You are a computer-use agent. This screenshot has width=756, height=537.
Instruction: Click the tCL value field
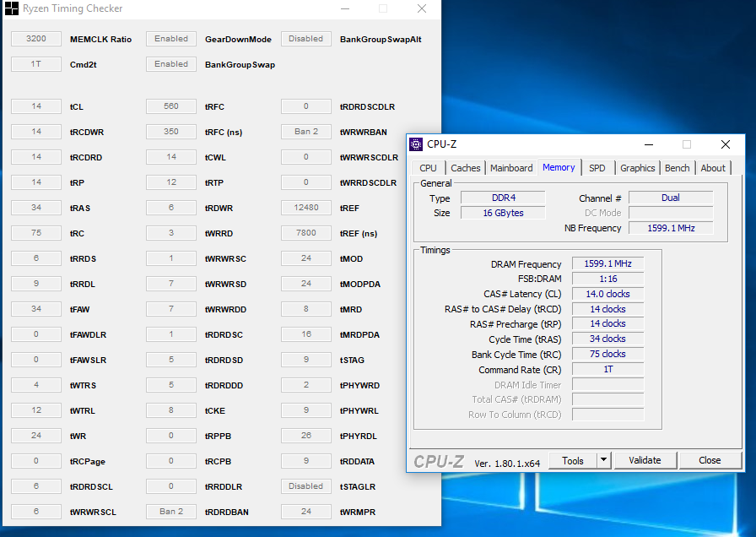click(36, 106)
